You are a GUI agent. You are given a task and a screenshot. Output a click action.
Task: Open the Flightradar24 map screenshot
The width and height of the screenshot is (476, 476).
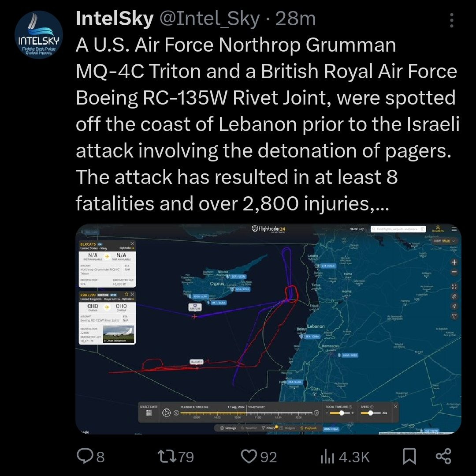268,329
